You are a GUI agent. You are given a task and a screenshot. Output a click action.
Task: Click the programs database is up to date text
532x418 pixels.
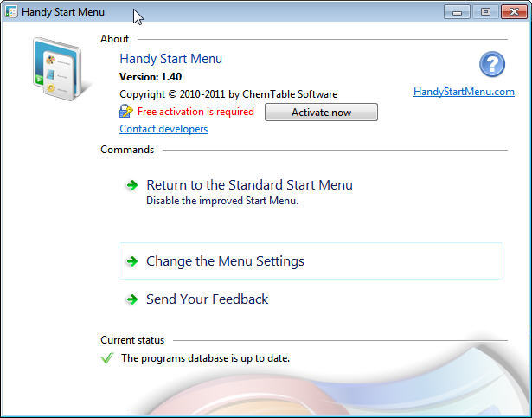tap(206, 358)
